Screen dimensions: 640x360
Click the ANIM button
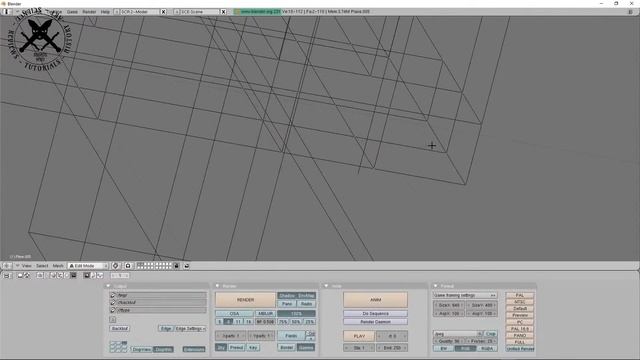pos(376,300)
